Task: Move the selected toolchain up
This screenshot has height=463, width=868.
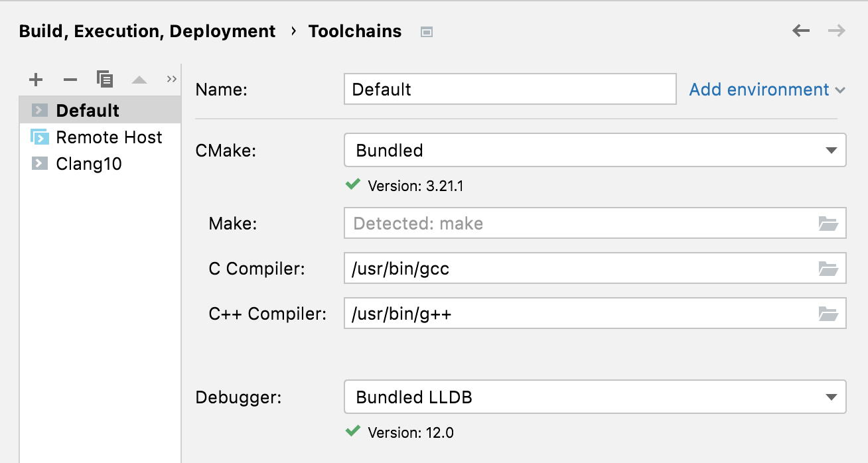Action: point(139,79)
